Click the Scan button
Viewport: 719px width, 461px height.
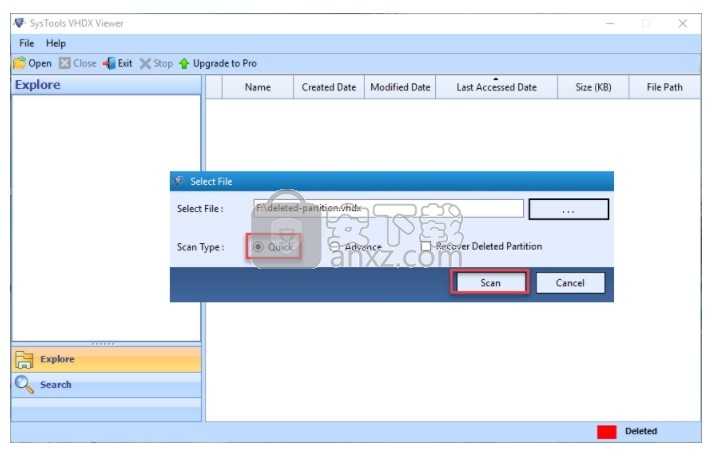[490, 283]
